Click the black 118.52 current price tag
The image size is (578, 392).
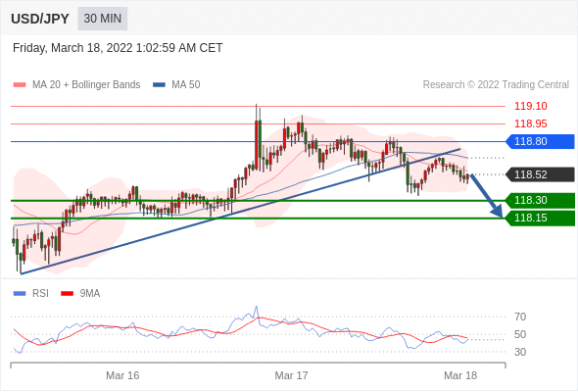point(541,174)
